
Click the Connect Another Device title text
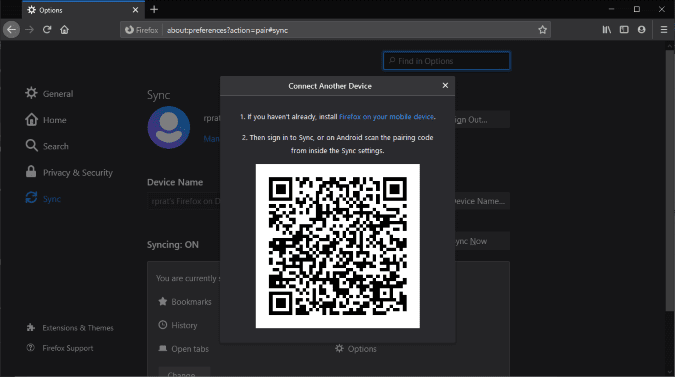pos(330,86)
